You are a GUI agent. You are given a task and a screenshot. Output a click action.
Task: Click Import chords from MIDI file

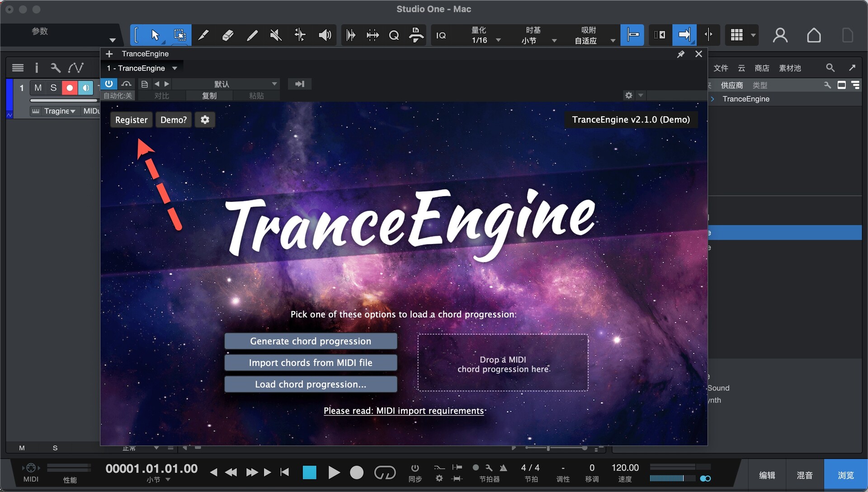pos(311,363)
